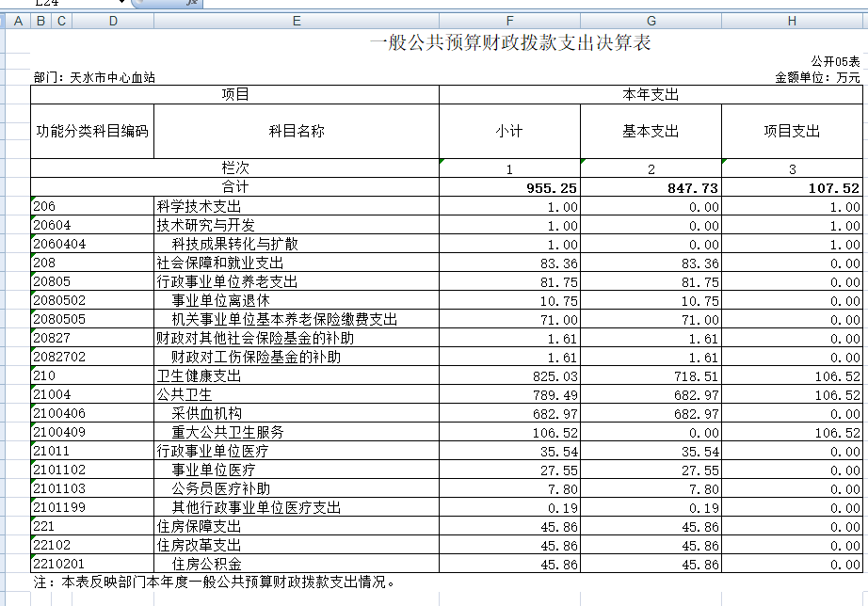Select column D header

[x=113, y=21]
